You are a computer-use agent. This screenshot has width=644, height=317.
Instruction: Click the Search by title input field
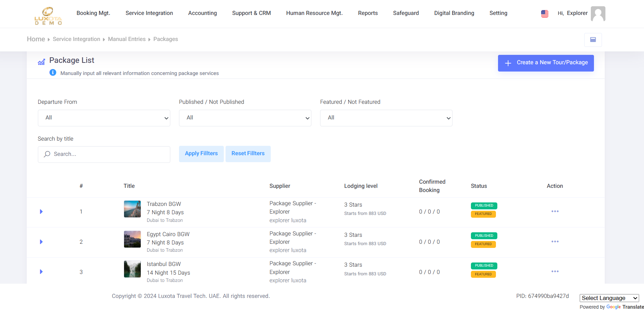[x=104, y=154]
